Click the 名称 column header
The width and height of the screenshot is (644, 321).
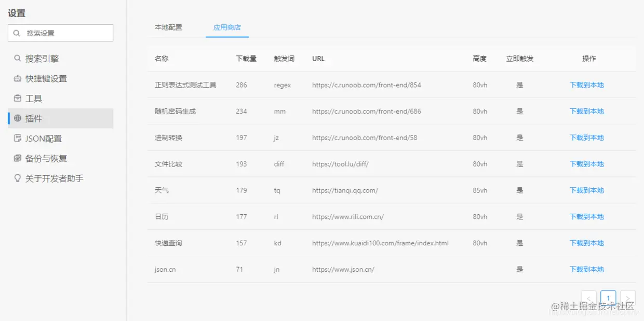click(x=162, y=59)
